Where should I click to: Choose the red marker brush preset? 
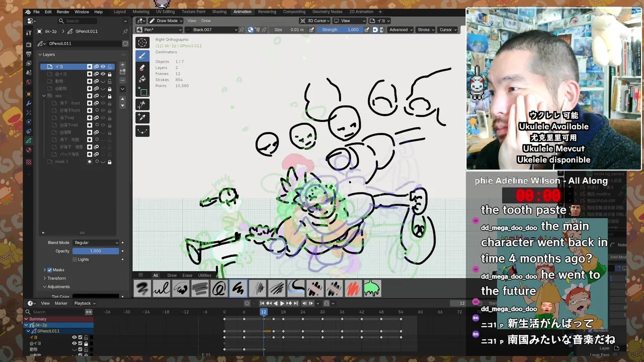[353, 289]
